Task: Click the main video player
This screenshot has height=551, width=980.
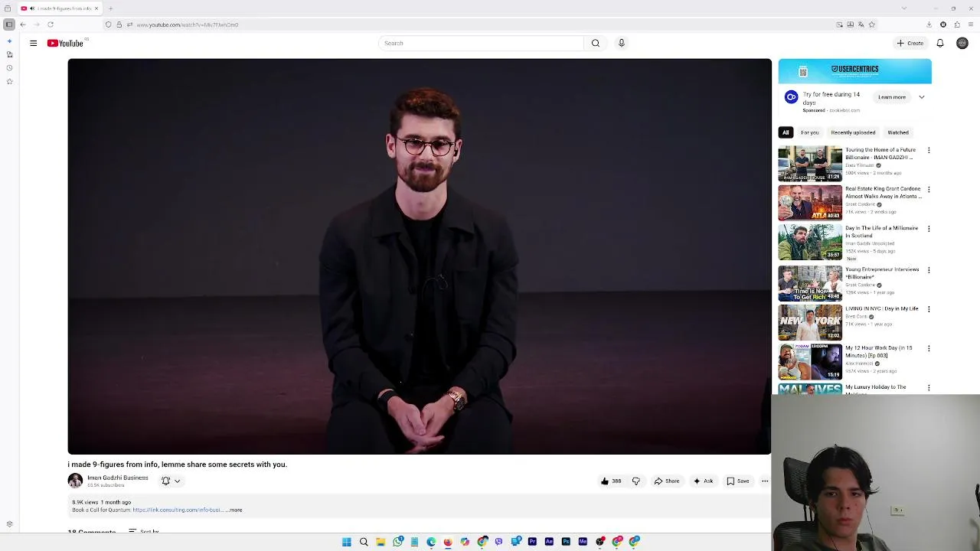Action: click(x=420, y=256)
